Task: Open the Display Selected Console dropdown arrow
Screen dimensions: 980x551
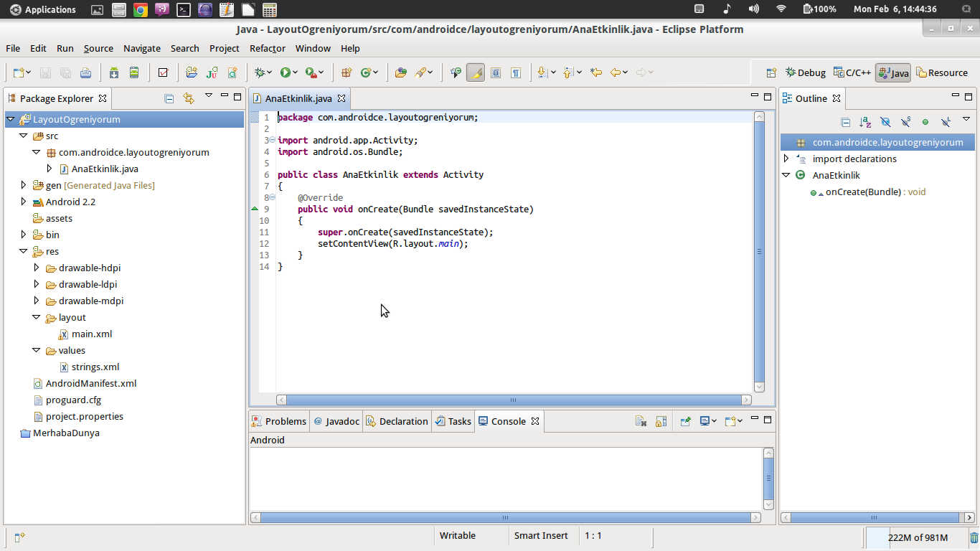Action: click(714, 421)
